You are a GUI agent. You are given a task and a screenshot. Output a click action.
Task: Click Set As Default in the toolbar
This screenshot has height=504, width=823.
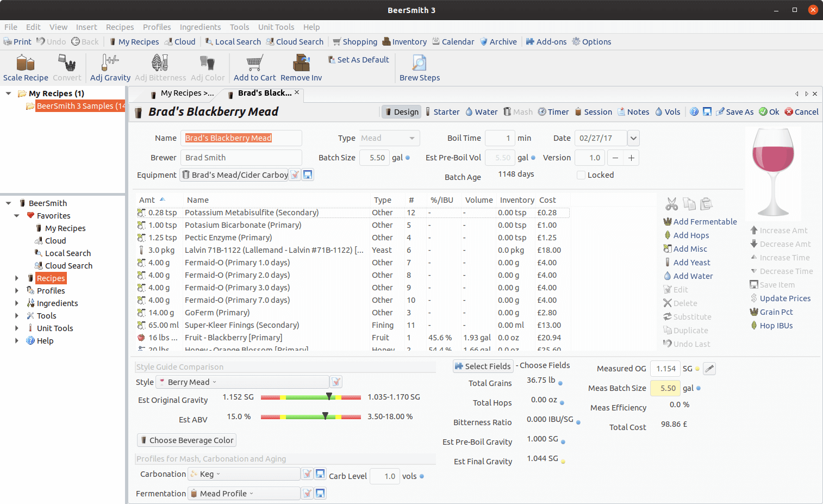(358, 60)
